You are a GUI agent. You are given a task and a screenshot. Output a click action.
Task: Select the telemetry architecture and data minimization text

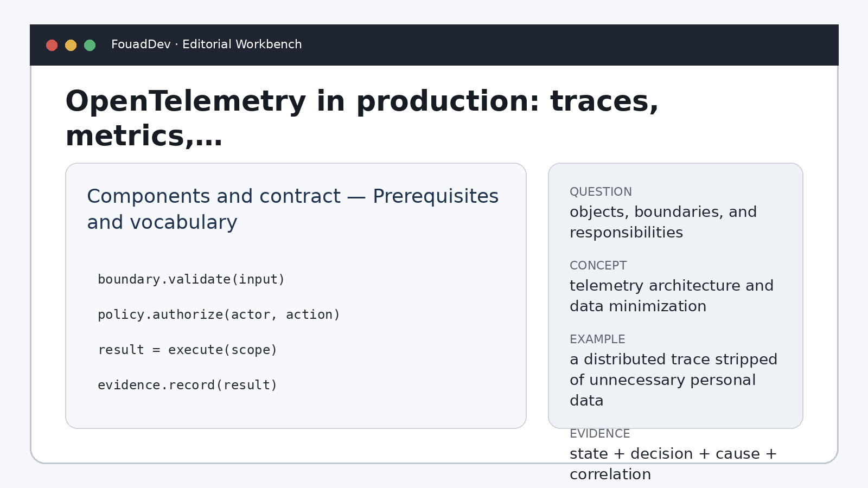click(x=672, y=296)
